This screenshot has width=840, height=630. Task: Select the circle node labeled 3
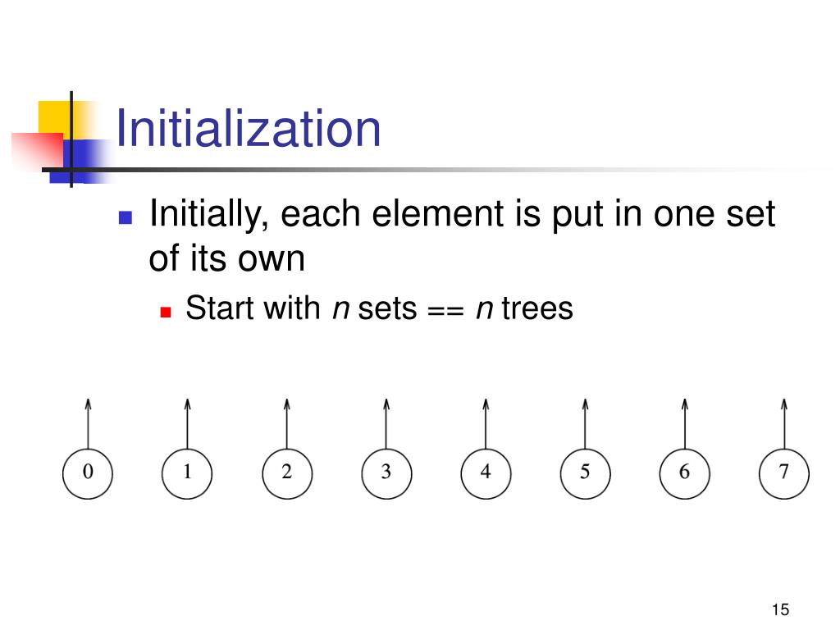pyautogui.click(x=386, y=473)
